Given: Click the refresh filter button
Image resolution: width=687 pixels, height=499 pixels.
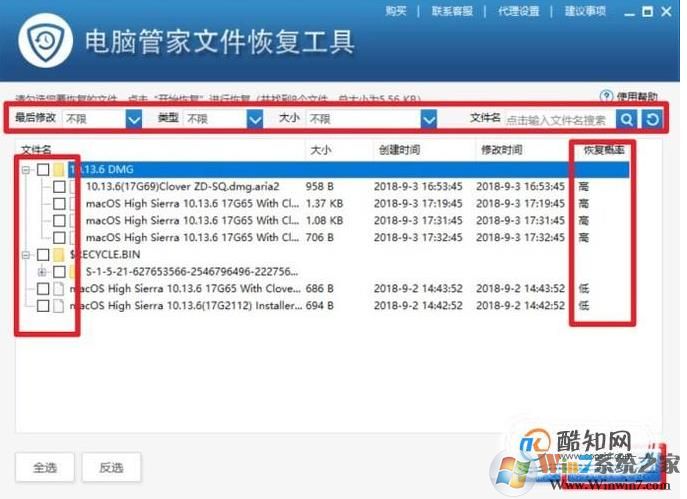Looking at the screenshot, I should pyautogui.click(x=652, y=119).
